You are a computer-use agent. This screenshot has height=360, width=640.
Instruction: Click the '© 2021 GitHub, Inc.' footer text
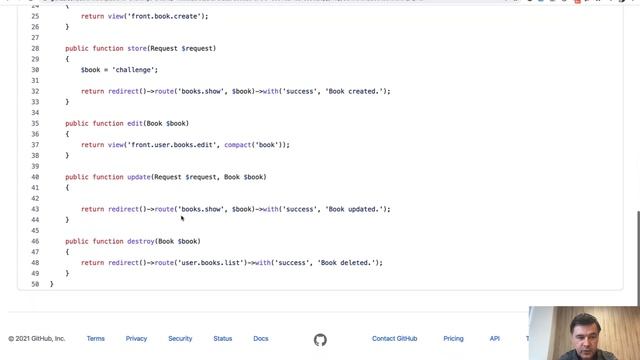click(x=37, y=339)
